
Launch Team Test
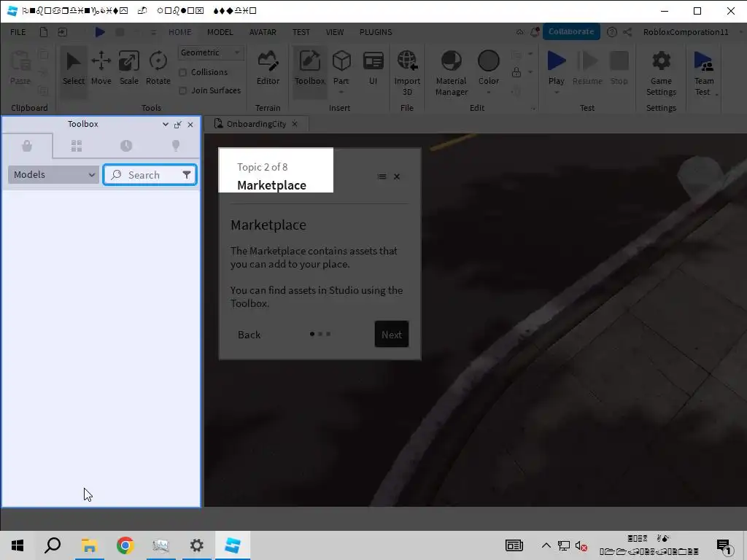coord(704,74)
